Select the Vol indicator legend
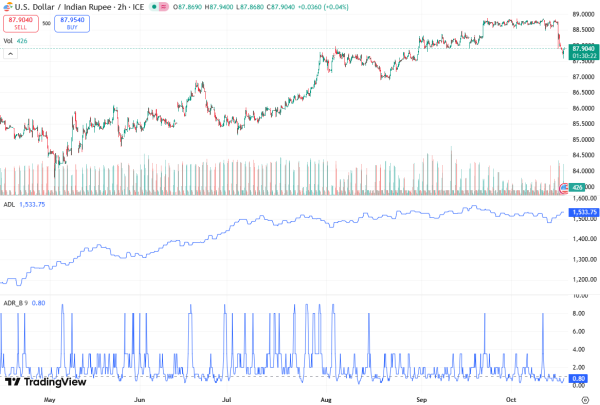Screen dimensions: 600x405 coord(8,40)
